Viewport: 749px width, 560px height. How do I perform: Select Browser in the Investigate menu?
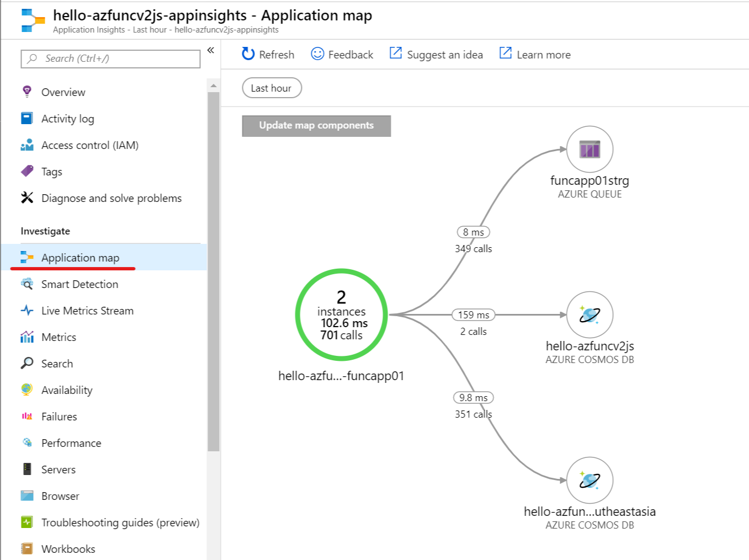(x=60, y=495)
